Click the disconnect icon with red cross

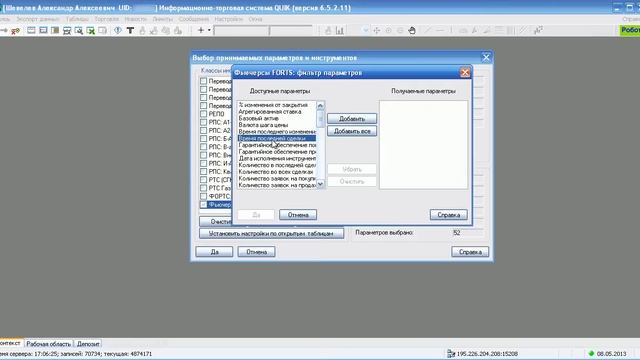(x=16, y=31)
